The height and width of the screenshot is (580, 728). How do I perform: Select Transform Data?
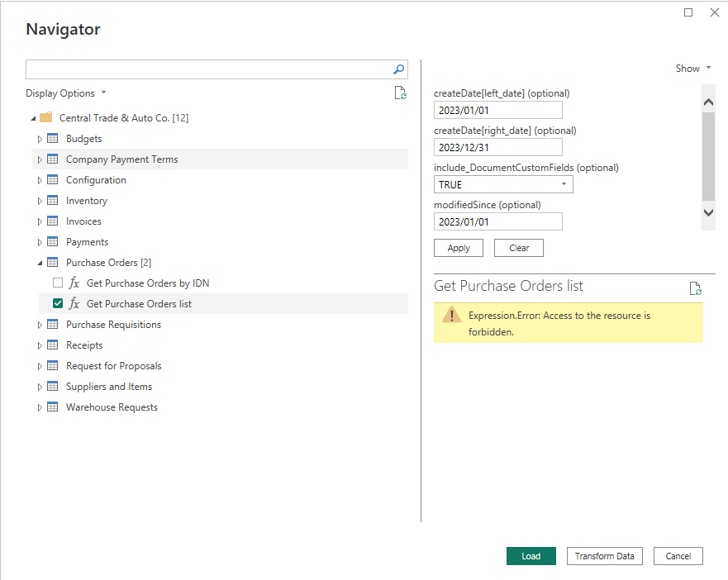click(604, 556)
